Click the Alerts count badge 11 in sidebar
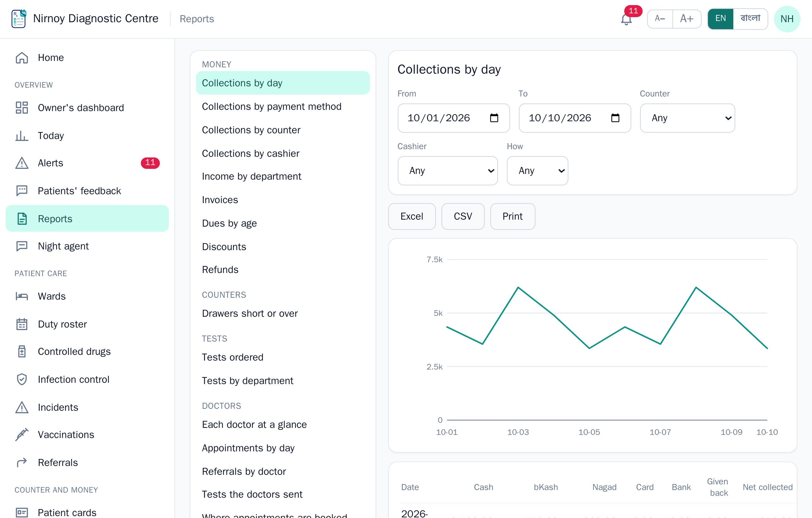 [x=150, y=163]
